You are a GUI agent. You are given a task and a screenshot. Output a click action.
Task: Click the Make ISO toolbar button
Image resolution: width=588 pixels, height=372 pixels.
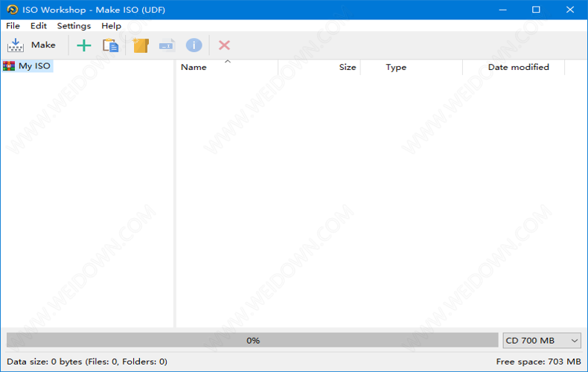[x=32, y=45]
